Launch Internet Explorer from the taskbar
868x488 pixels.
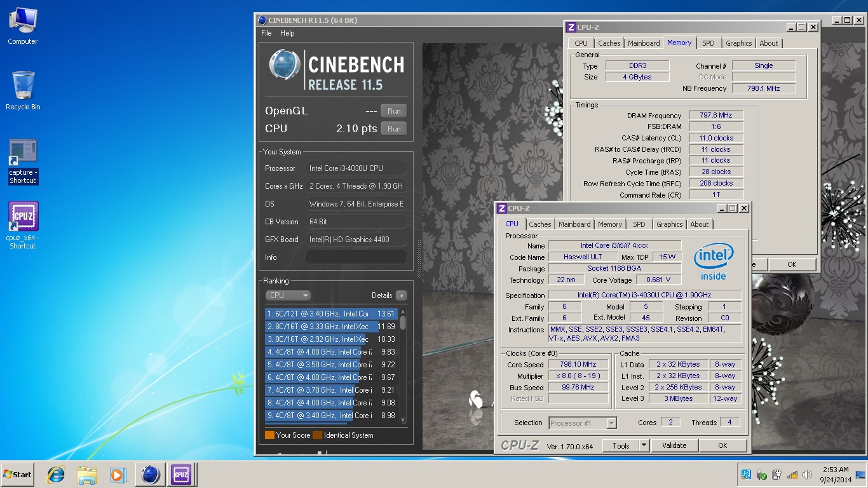(56, 475)
